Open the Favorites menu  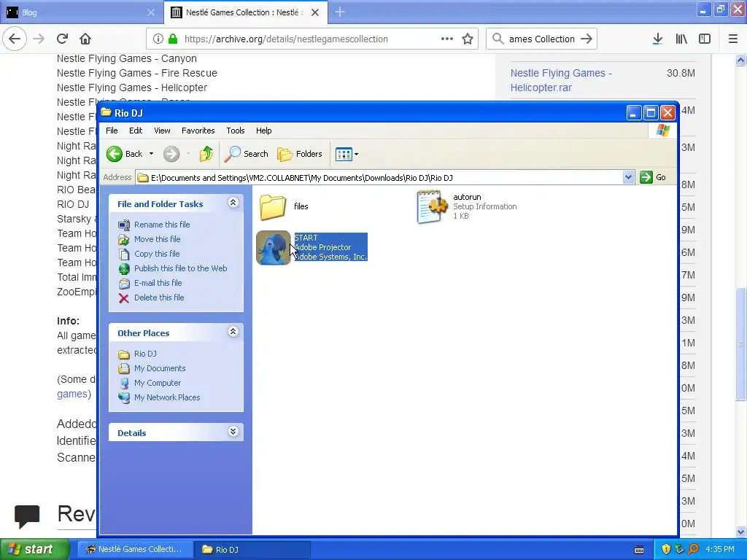point(198,131)
